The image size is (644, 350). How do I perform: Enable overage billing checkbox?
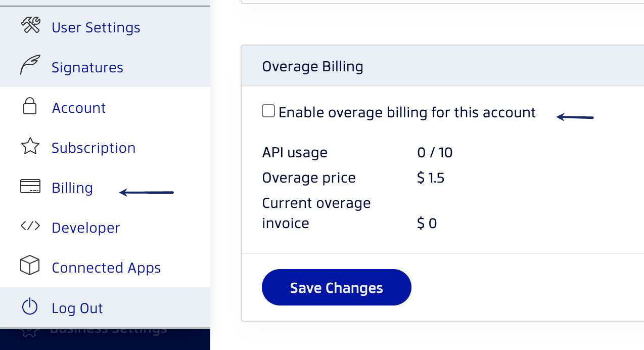(268, 111)
